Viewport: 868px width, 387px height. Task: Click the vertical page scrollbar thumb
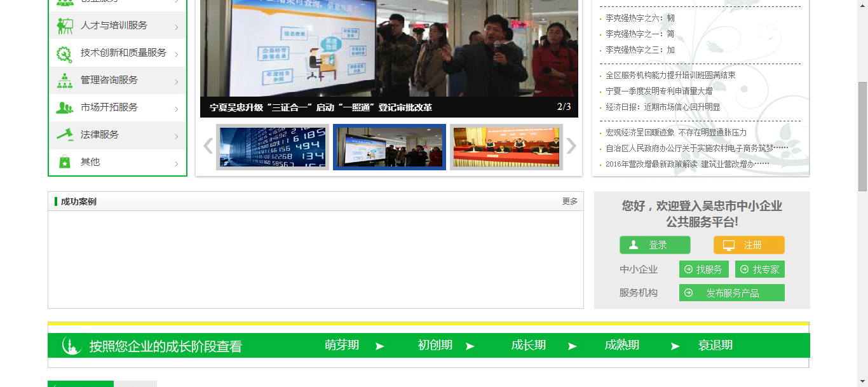[x=862, y=136]
